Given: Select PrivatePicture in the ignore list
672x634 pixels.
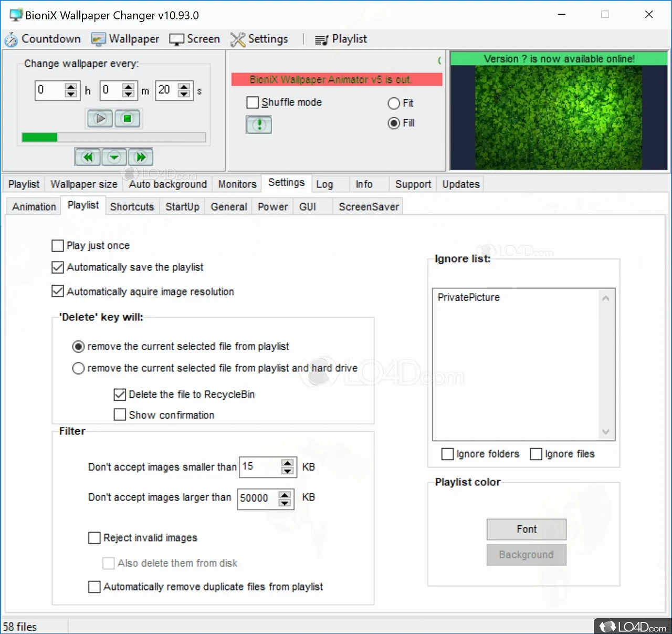Looking at the screenshot, I should pos(469,297).
